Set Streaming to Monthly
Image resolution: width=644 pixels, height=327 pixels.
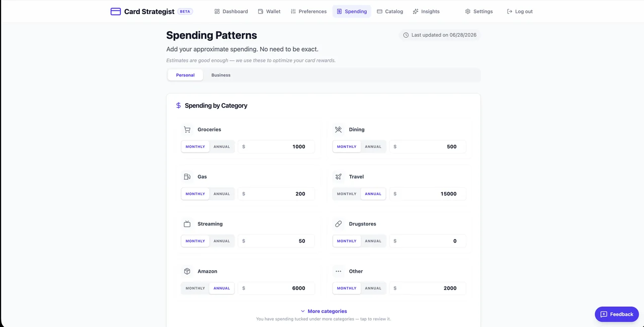click(x=195, y=241)
